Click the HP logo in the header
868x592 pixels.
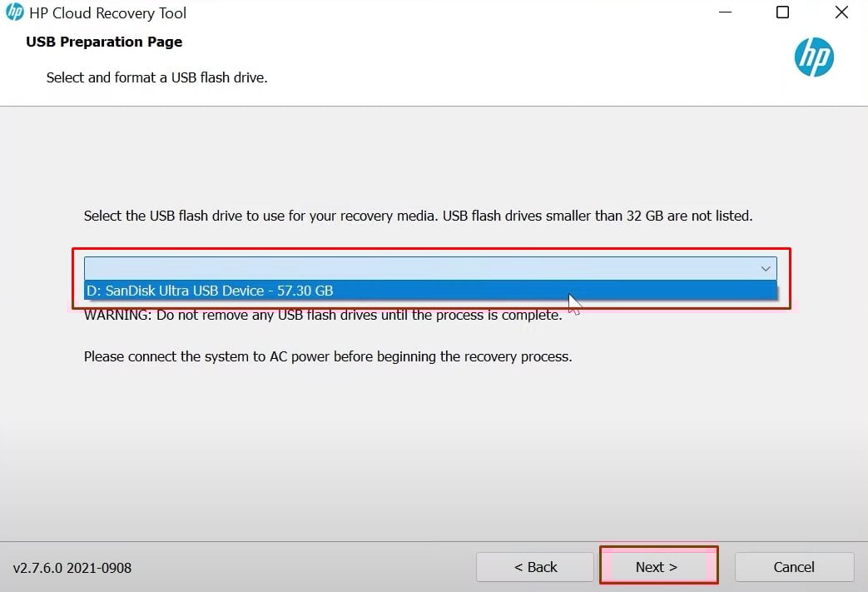tap(814, 57)
